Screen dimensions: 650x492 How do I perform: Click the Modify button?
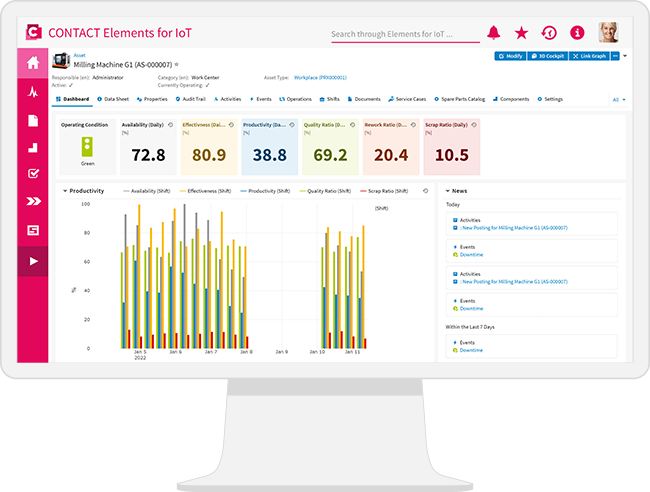click(510, 56)
